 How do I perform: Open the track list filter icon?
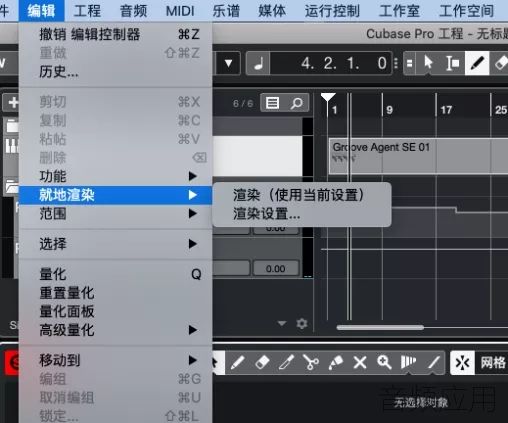(272, 103)
